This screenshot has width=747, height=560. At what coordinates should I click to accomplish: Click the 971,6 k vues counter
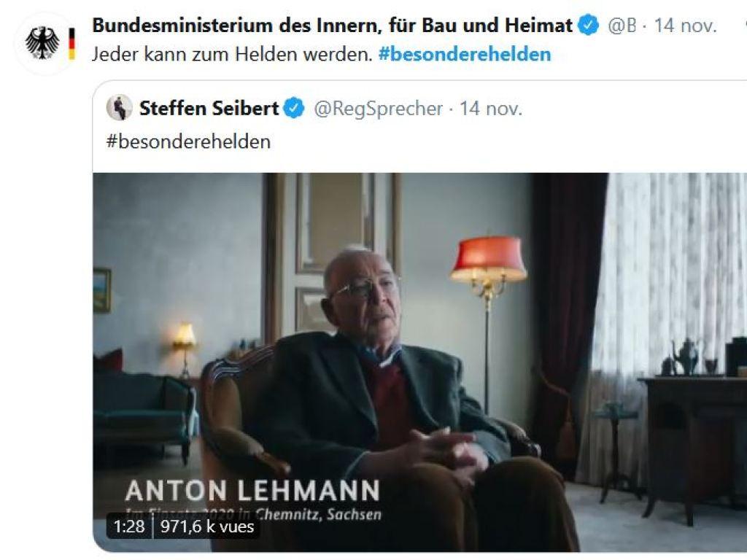pyautogui.click(x=207, y=526)
